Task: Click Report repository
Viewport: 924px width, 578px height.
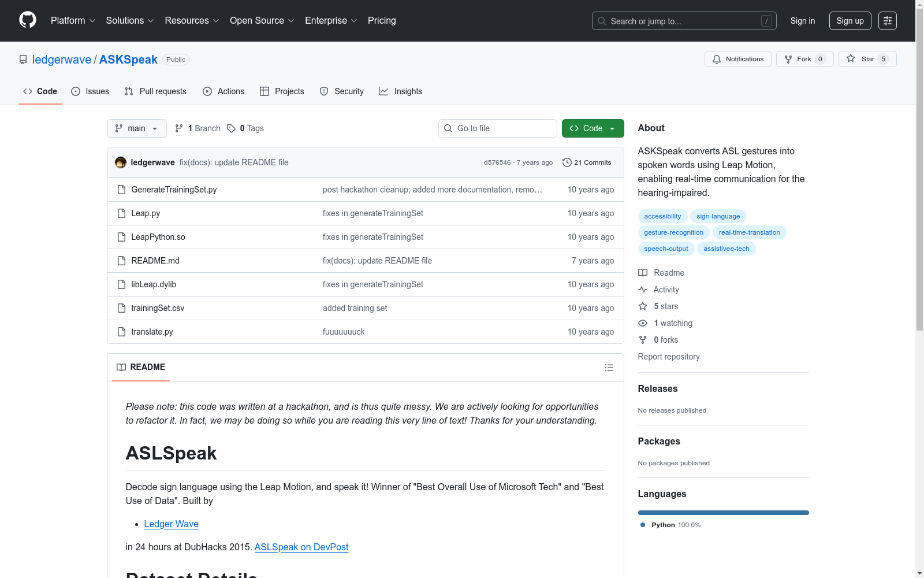Action: 669,357
